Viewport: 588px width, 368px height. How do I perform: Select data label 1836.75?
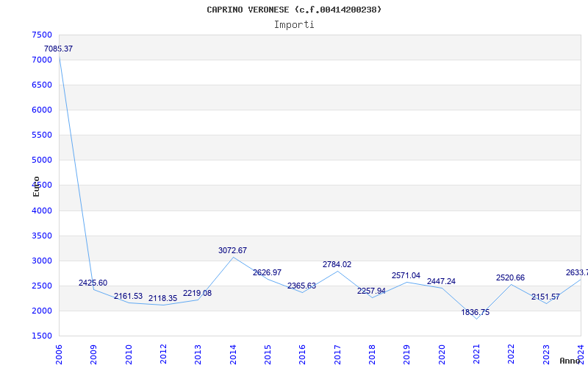click(x=475, y=312)
